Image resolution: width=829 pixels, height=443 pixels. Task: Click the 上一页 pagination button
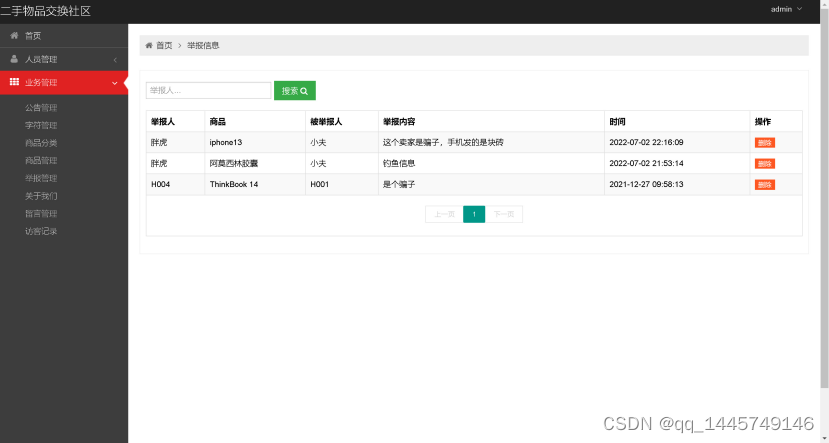(444, 214)
